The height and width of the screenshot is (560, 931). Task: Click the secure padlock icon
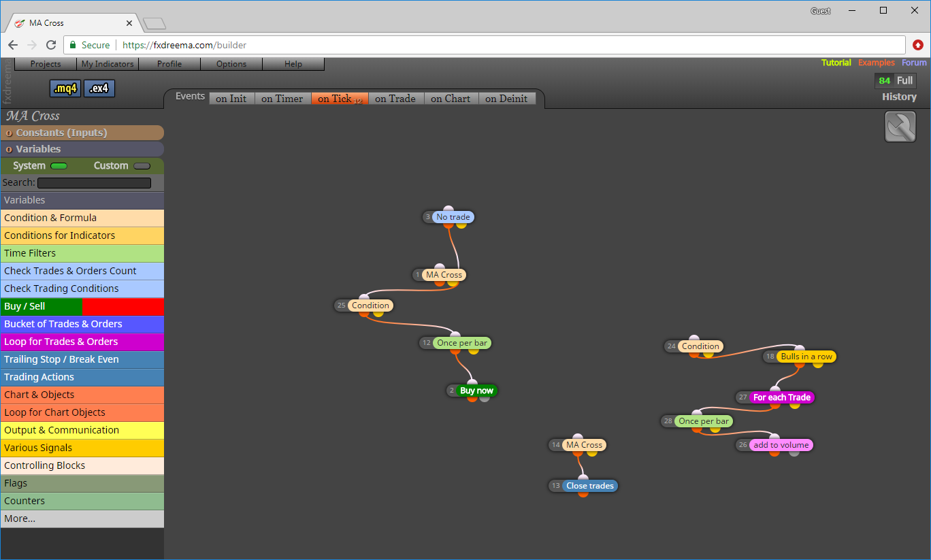click(x=73, y=45)
